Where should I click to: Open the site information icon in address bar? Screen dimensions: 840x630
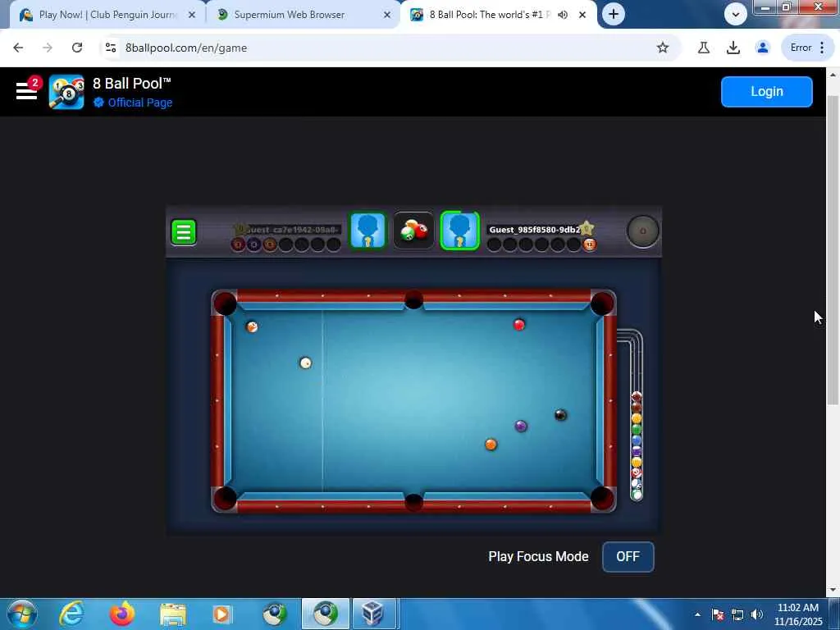pyautogui.click(x=111, y=48)
